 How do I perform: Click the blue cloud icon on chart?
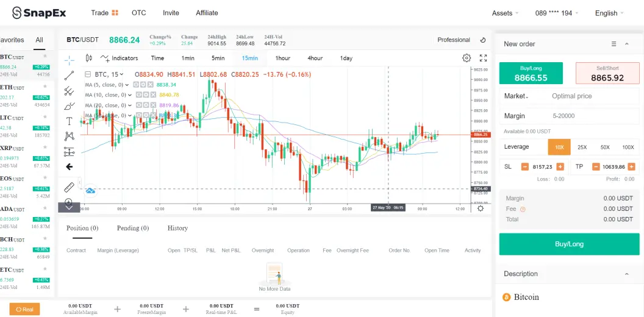coord(90,191)
